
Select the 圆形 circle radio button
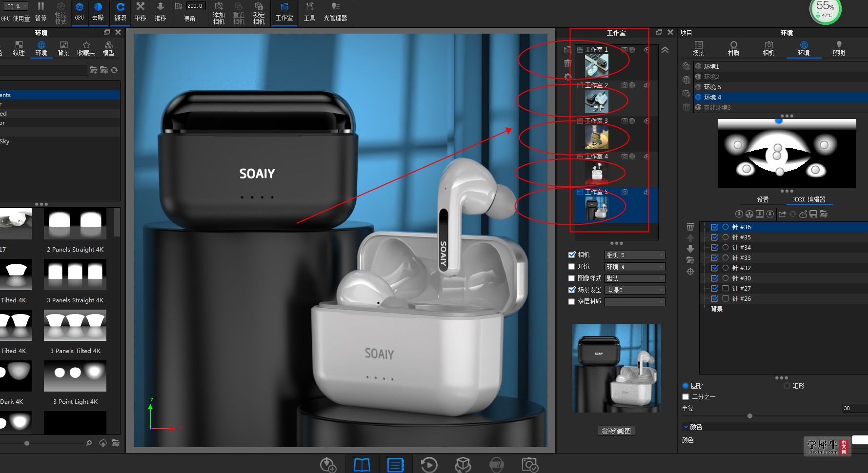(686, 386)
